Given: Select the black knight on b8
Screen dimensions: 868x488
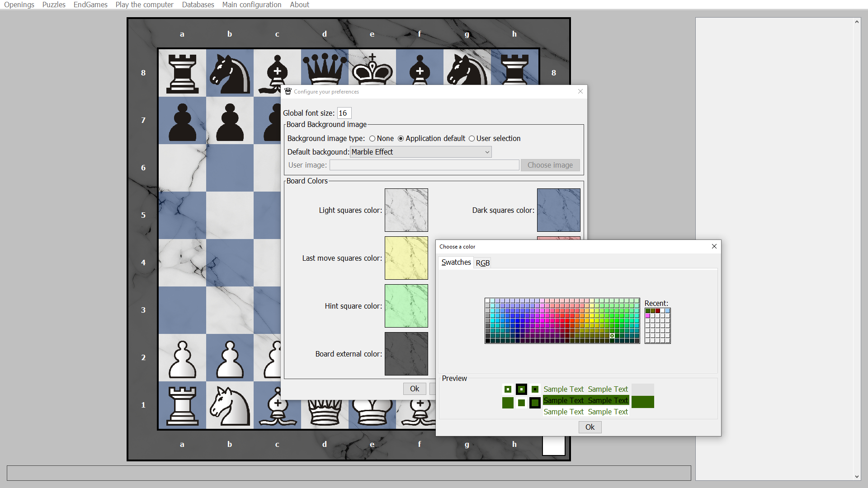Looking at the screenshot, I should (x=230, y=73).
